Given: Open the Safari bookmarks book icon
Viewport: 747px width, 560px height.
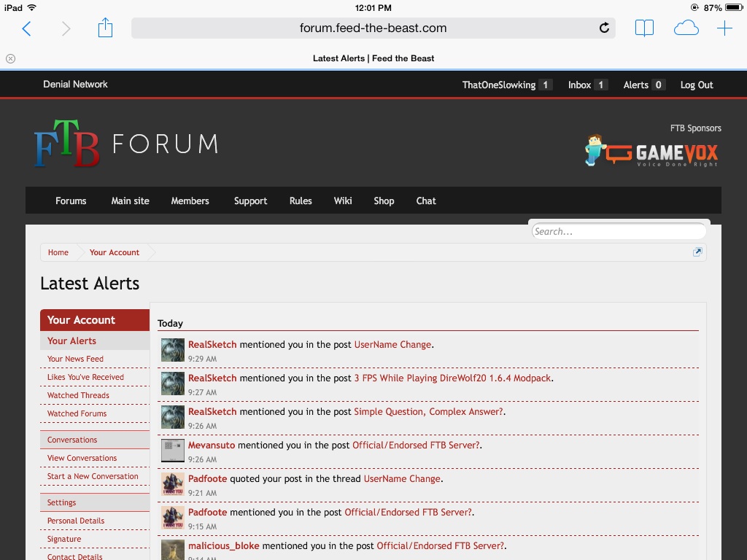Looking at the screenshot, I should pyautogui.click(x=644, y=28).
